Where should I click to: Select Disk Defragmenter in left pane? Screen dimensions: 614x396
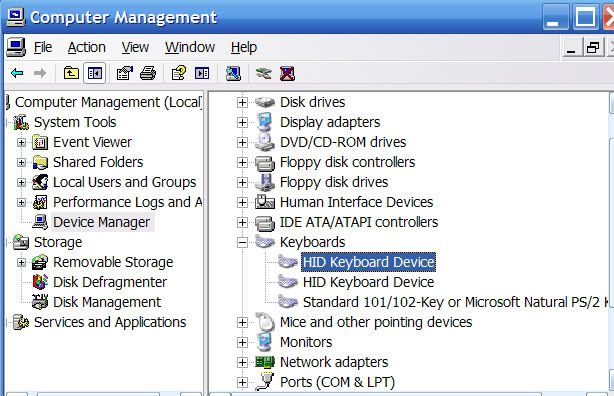(x=110, y=282)
